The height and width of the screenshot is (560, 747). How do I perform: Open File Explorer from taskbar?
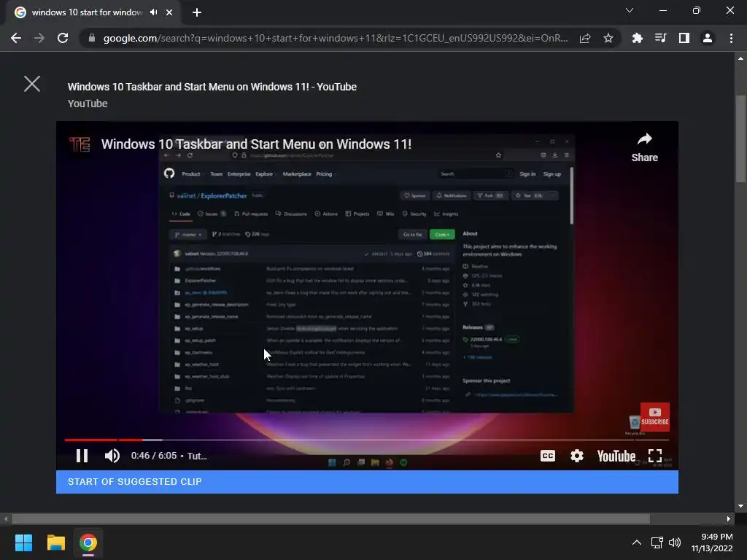coord(55,542)
